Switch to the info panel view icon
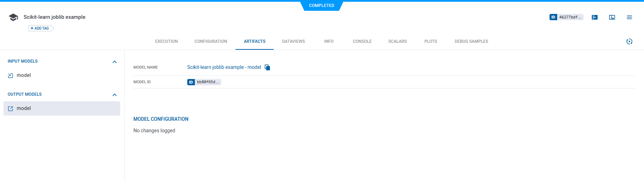This screenshot has width=644, height=181. (x=612, y=17)
